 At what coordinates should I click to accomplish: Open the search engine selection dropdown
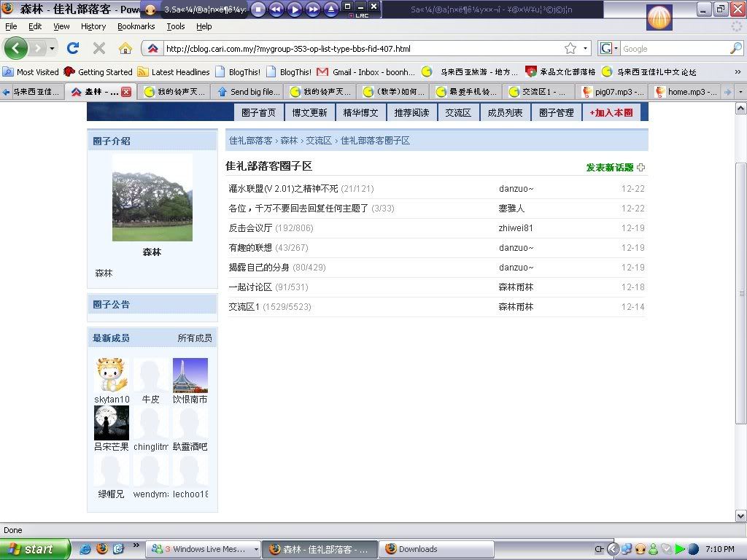(x=608, y=49)
